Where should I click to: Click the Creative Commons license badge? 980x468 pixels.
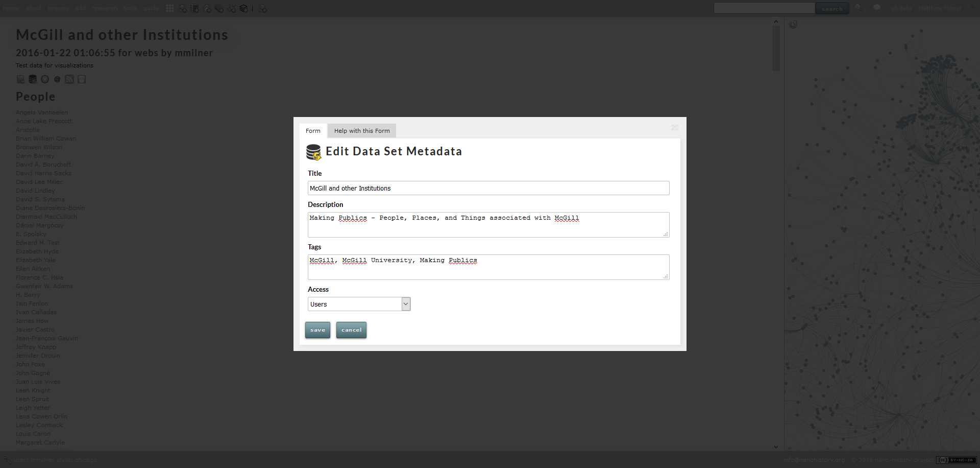click(956, 460)
